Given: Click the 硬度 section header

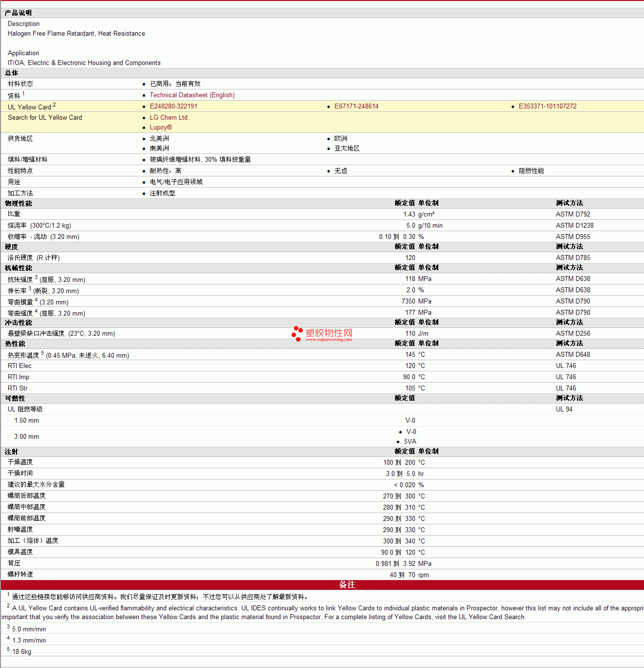Looking at the screenshot, I should click(x=11, y=247).
